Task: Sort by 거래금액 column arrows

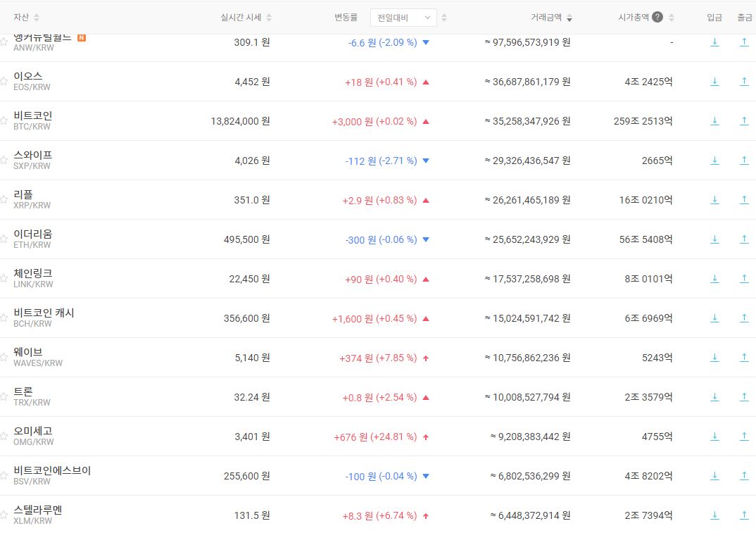Action: point(569,18)
